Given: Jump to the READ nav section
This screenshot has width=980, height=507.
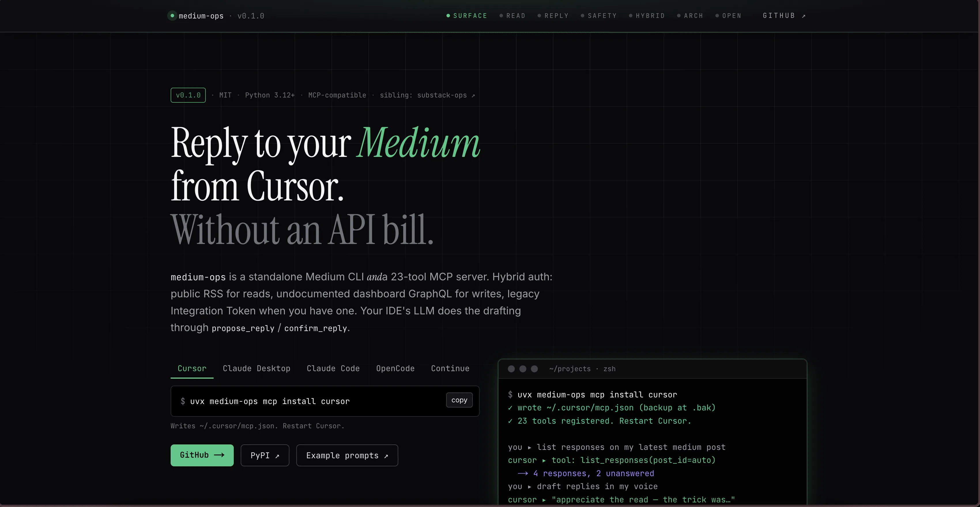Looking at the screenshot, I should (x=512, y=16).
